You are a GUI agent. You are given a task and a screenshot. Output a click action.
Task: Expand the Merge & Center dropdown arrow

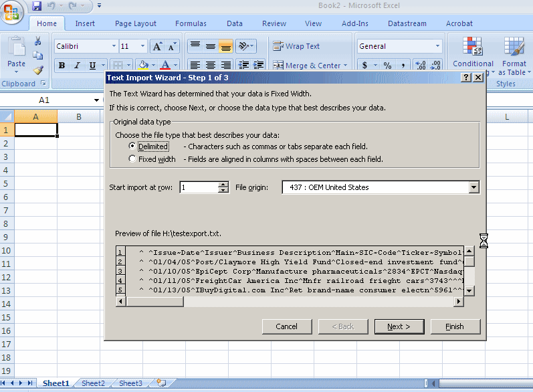[x=346, y=66]
